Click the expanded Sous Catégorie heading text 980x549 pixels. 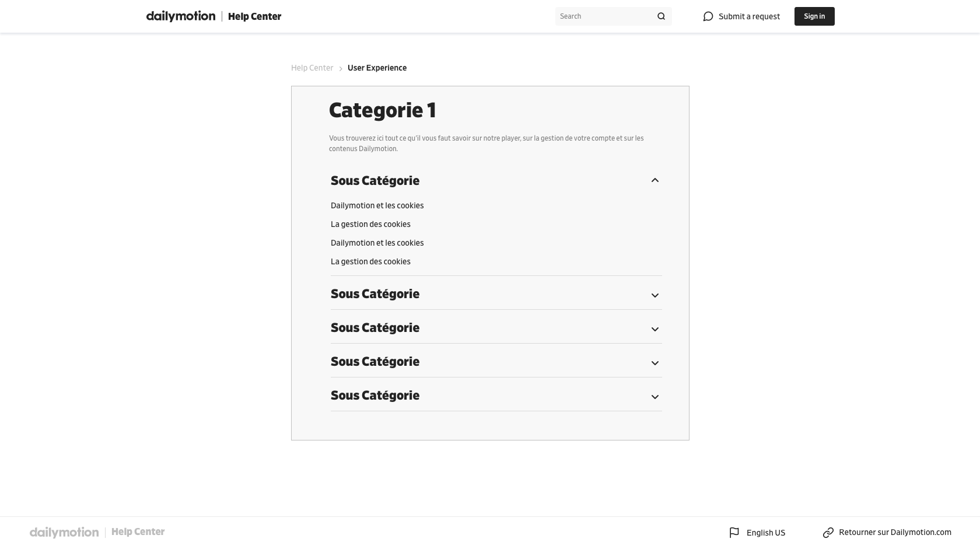(375, 181)
